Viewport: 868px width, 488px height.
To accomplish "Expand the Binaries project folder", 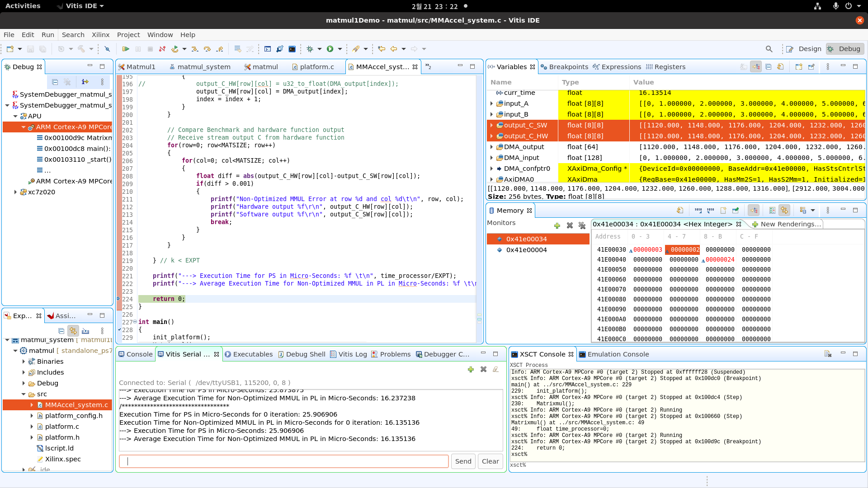I will pyautogui.click(x=24, y=361).
